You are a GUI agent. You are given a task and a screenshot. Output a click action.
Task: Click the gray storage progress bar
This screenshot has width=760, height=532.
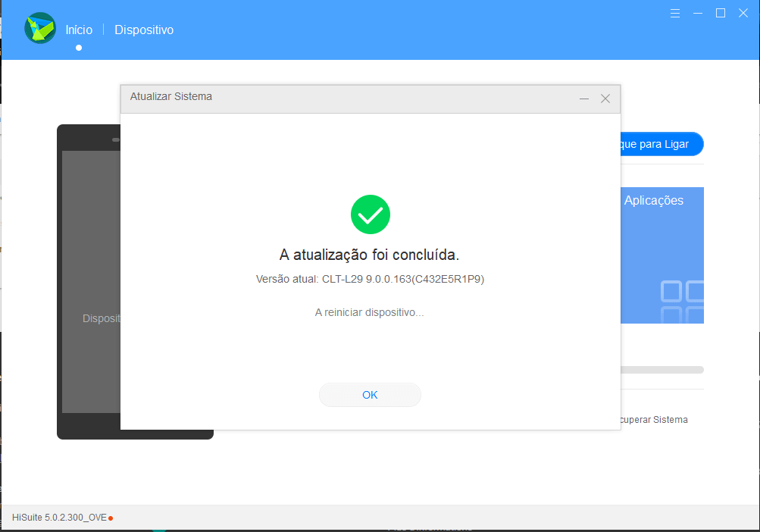[x=662, y=370]
